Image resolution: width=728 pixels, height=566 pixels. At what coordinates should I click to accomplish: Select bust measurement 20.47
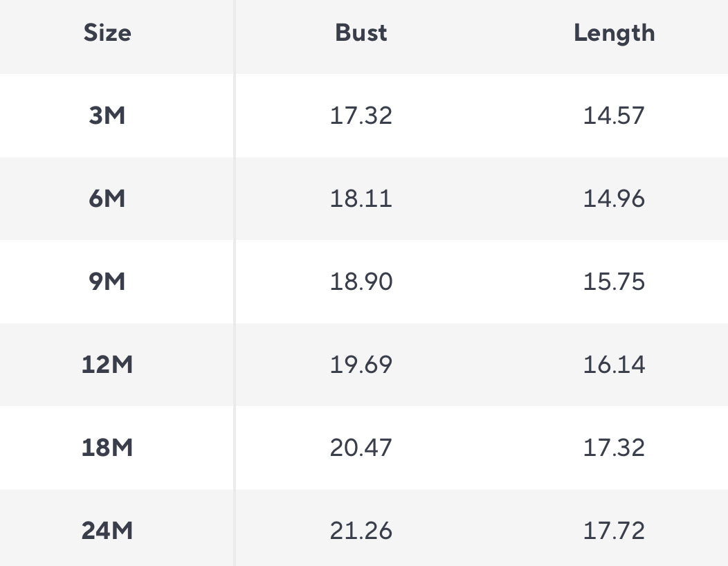[361, 448]
